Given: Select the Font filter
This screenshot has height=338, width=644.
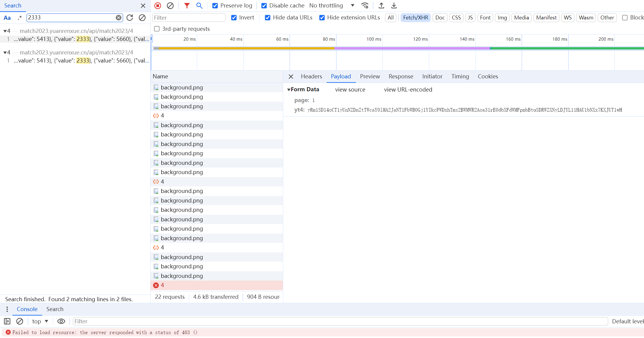Looking at the screenshot, I should tap(485, 18).
